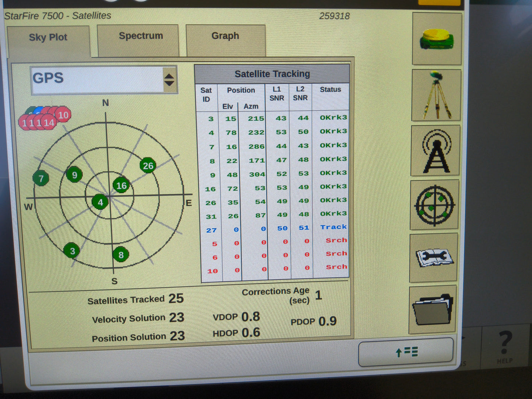Select the Sky Plot tab
Screen dimensions: 532x399
click(48, 37)
